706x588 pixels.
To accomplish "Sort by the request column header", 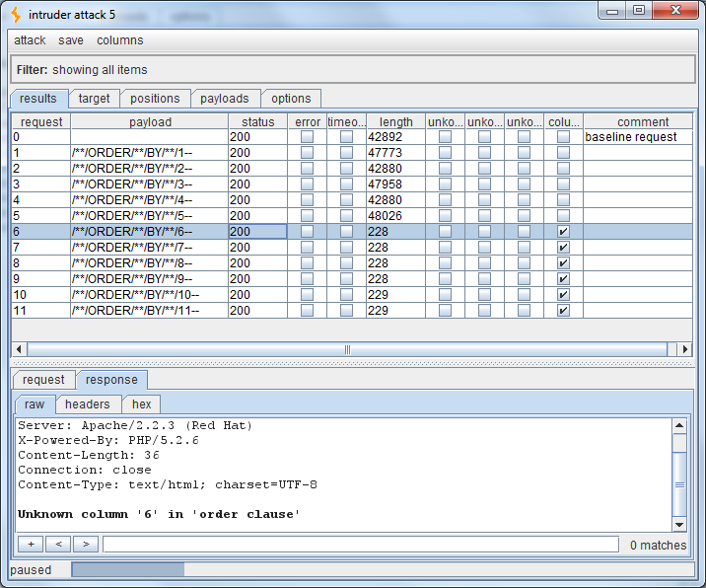I will (x=41, y=121).
